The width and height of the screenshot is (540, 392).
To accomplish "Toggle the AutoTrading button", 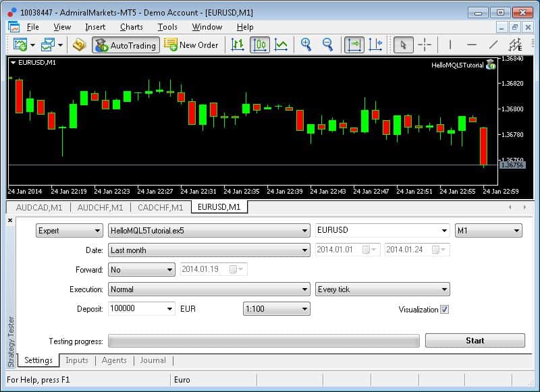I will point(126,45).
